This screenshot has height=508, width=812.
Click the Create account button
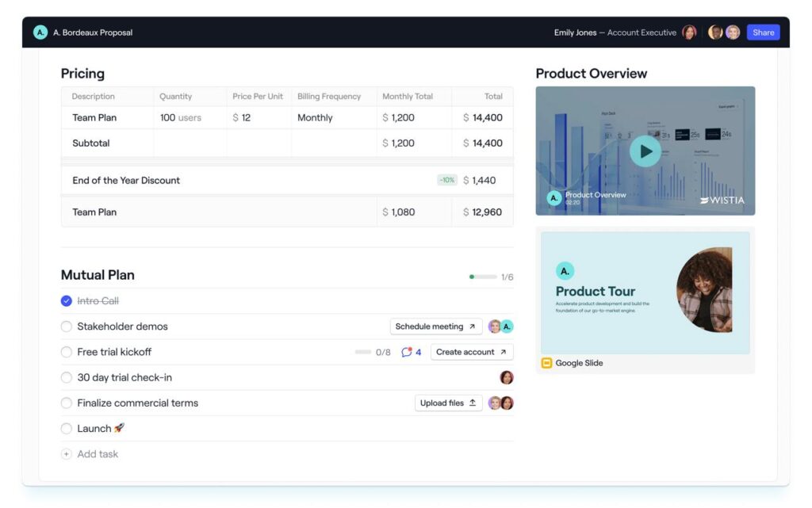(x=471, y=352)
